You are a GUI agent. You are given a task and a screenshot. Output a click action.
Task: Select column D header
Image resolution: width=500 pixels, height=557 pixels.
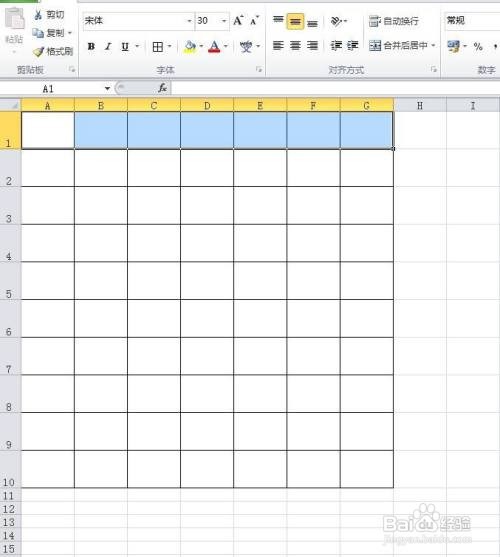tap(207, 106)
